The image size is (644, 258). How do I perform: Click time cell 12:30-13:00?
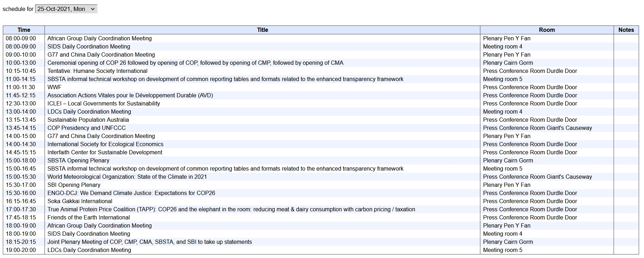tap(21, 103)
